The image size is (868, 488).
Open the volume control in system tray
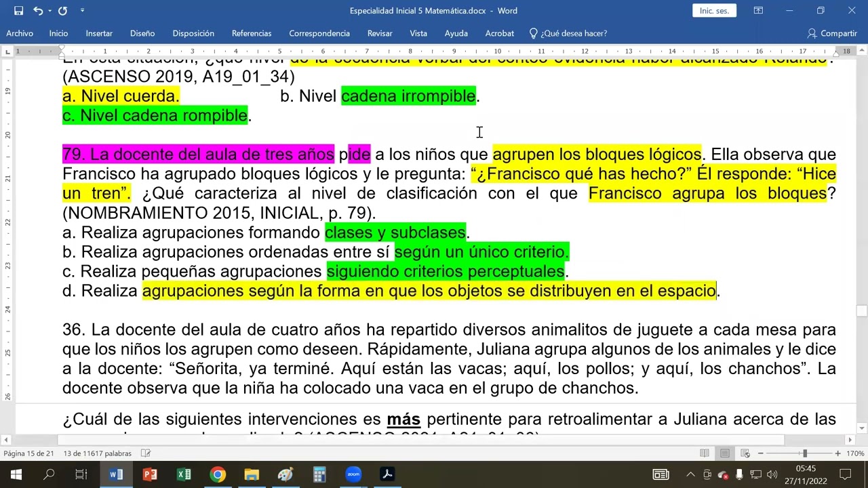(772, 474)
